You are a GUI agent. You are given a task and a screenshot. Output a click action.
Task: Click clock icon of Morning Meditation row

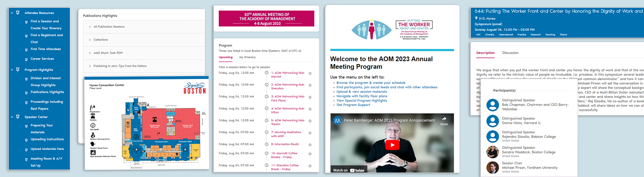pos(267,132)
